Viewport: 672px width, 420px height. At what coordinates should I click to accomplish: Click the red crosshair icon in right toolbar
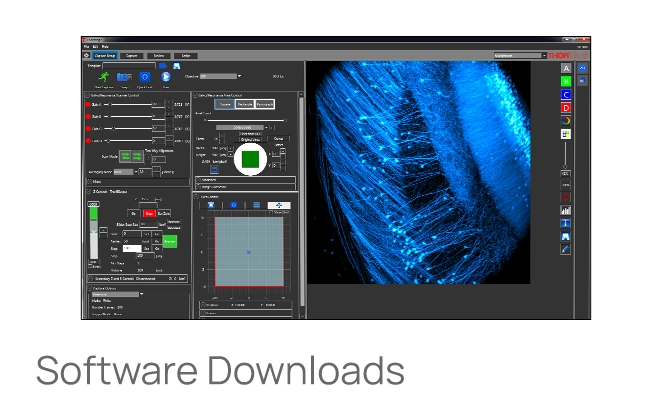pos(566,197)
